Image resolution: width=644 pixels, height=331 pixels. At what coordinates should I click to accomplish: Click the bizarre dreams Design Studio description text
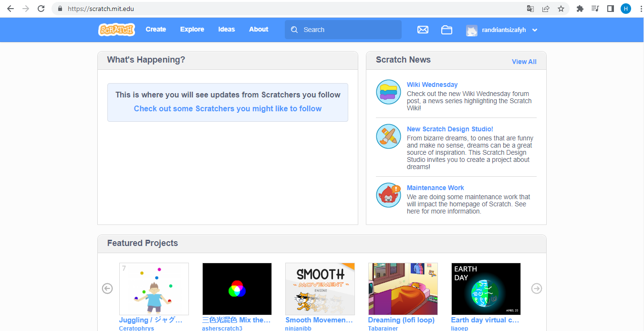coord(470,152)
